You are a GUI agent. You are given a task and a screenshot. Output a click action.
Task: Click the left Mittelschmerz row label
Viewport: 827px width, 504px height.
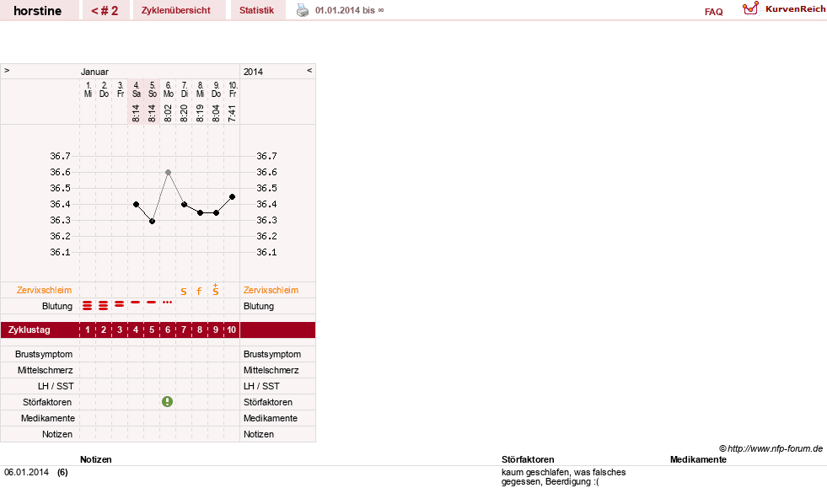point(45,370)
